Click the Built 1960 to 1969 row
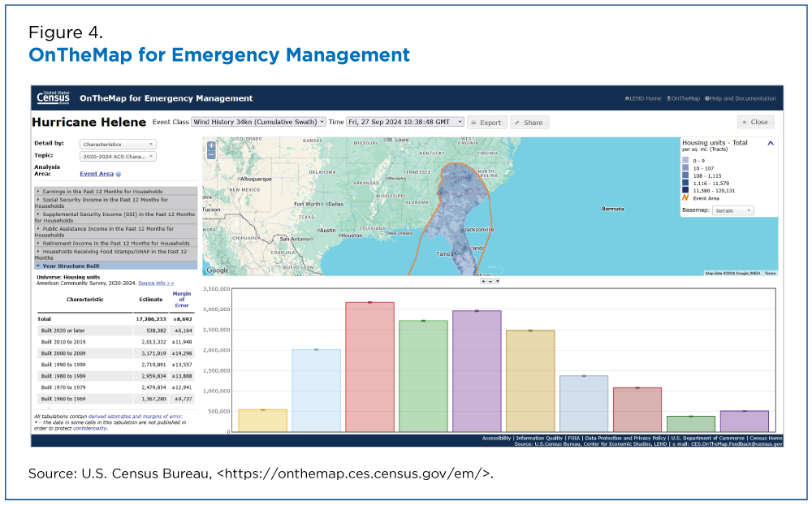Screen dimensions: 812x506 115,399
